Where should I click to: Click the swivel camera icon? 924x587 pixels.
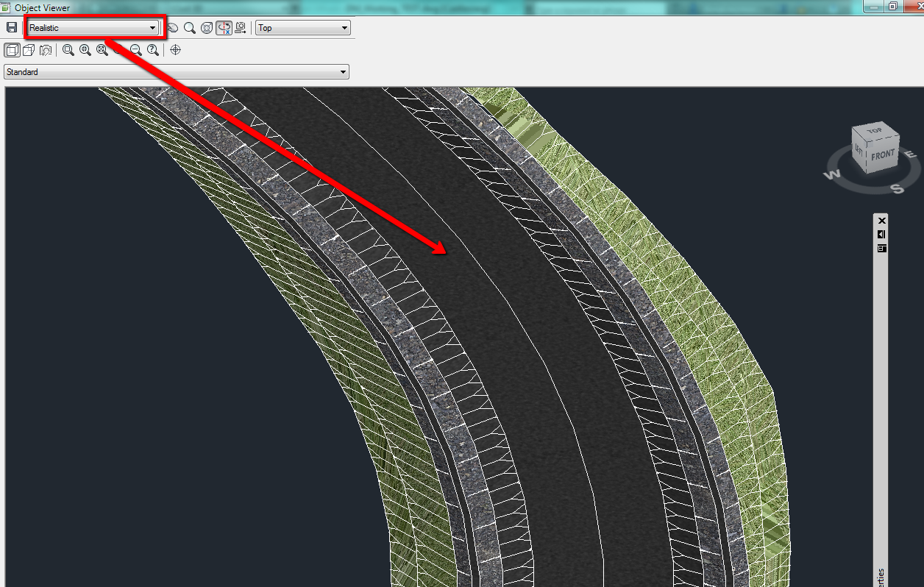pos(46,50)
